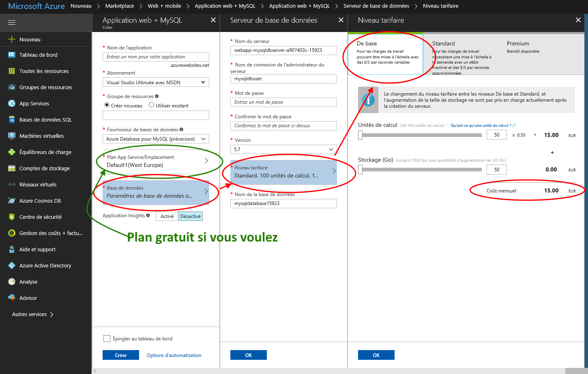Go to Nouveau breadcrumb item
The height and width of the screenshot is (374, 588).
click(81, 6)
